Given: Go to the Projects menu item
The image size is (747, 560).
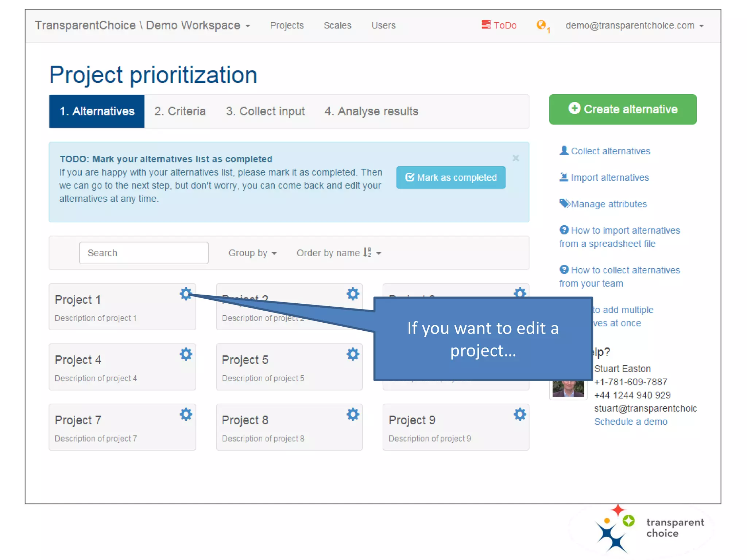Looking at the screenshot, I should (287, 26).
